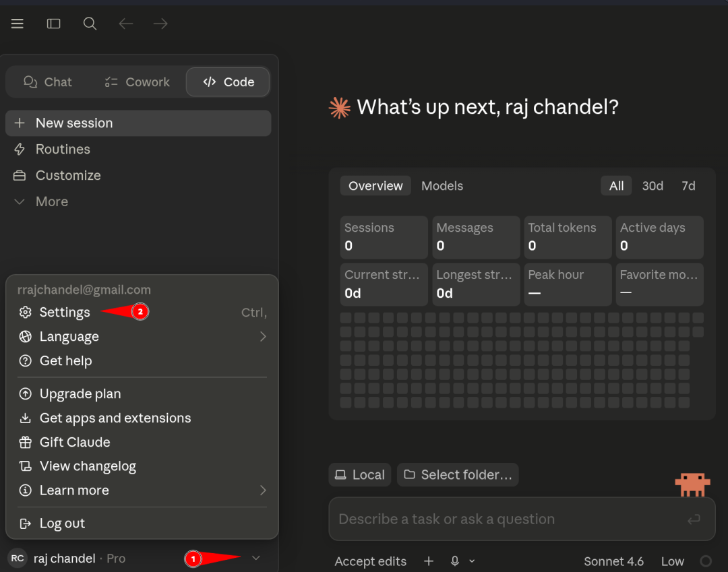Viewport: 728px width, 572px height.
Task: Click the plus attach icon in footer
Action: point(429,561)
